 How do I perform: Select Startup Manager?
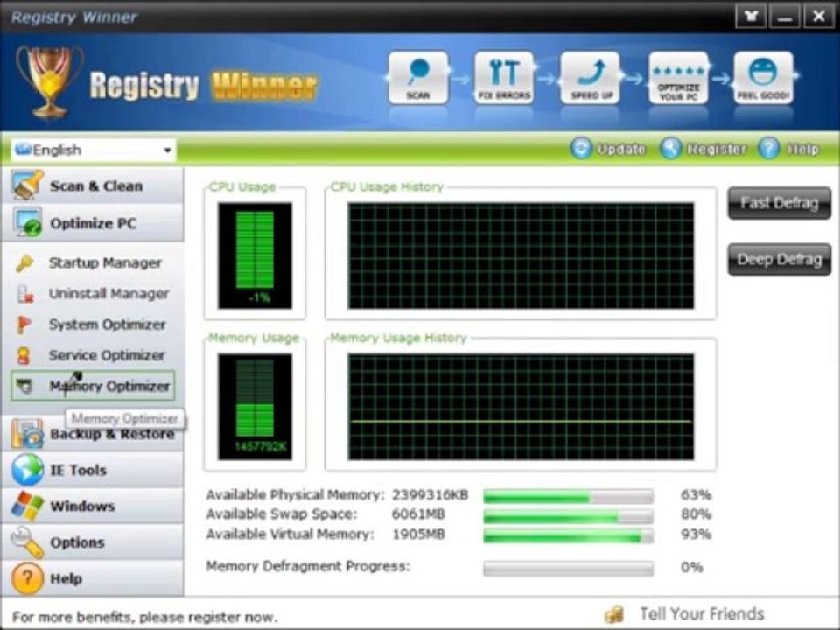(105, 263)
